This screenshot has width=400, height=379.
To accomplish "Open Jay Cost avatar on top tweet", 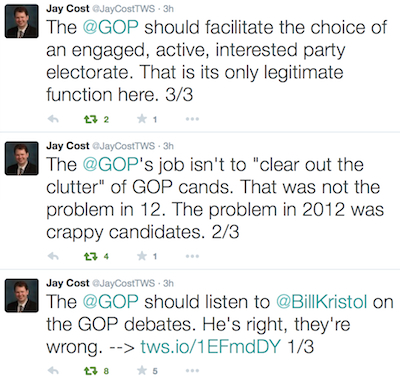I will pos(22,21).
